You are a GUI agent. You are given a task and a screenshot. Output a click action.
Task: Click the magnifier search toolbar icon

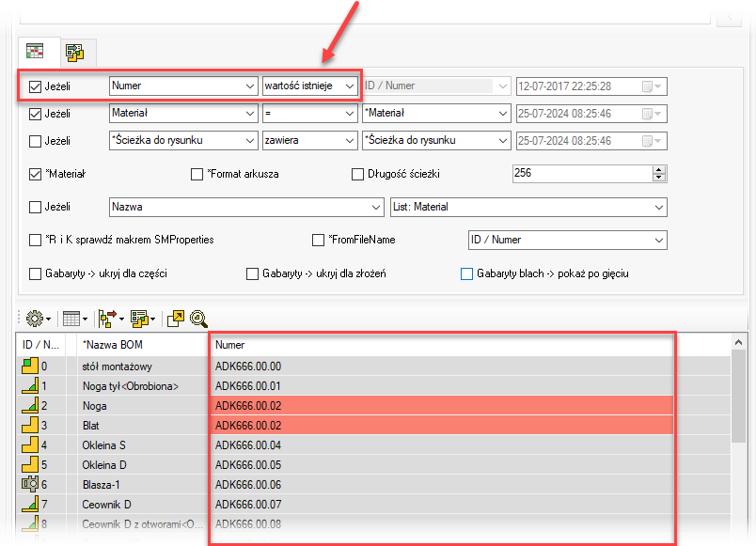point(197,320)
